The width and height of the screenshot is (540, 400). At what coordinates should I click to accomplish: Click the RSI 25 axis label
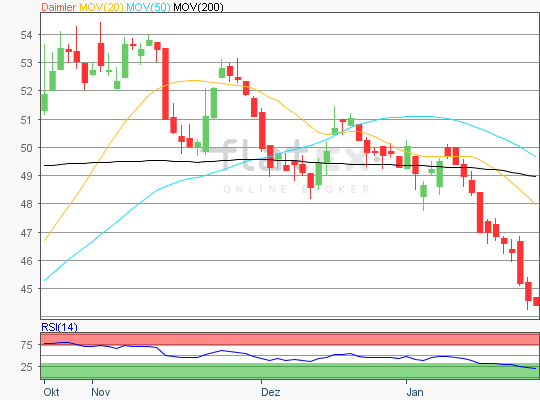(x=26, y=367)
